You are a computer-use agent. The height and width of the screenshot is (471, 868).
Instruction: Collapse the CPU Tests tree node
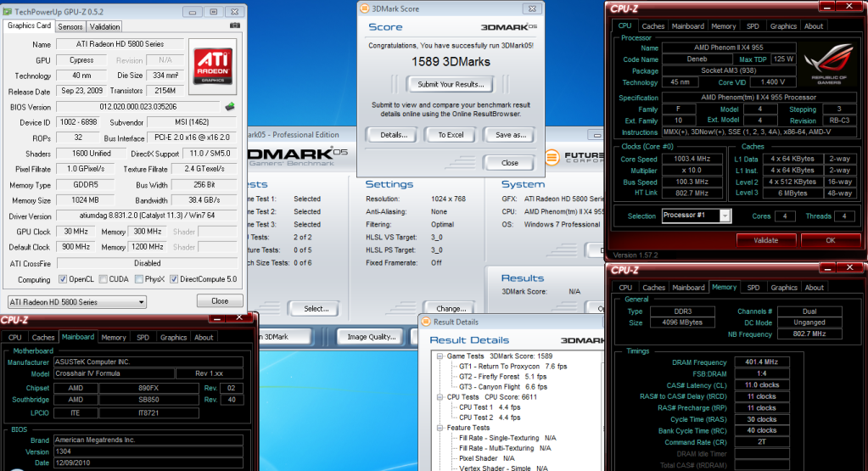[x=439, y=396]
